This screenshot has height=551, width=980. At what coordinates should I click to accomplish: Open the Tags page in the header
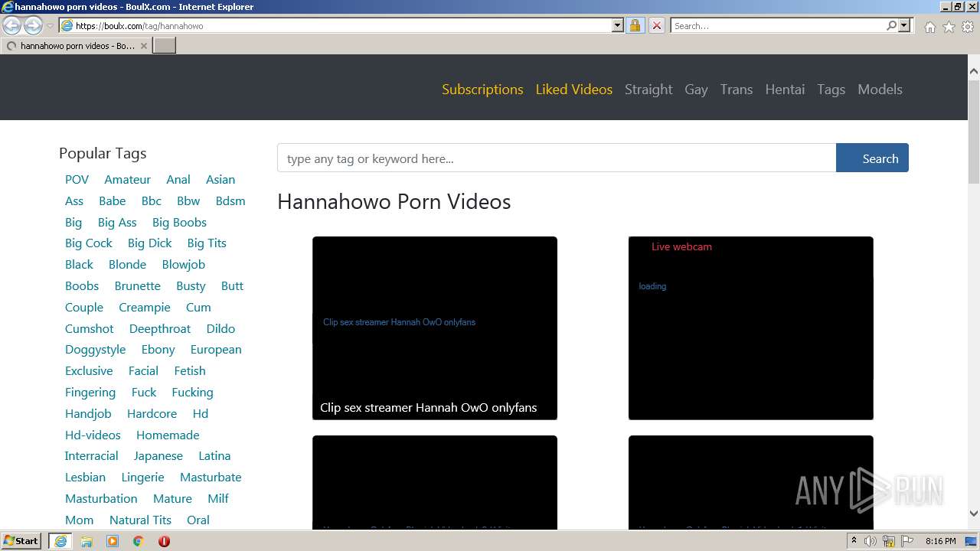pos(831,89)
